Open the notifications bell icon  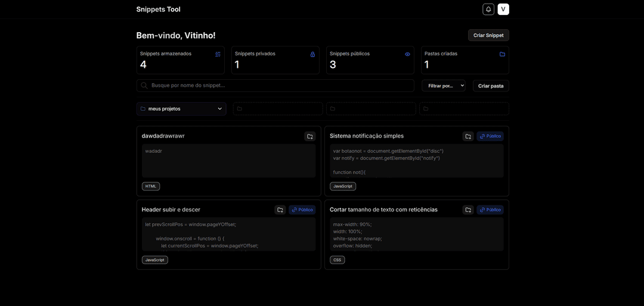tap(488, 10)
